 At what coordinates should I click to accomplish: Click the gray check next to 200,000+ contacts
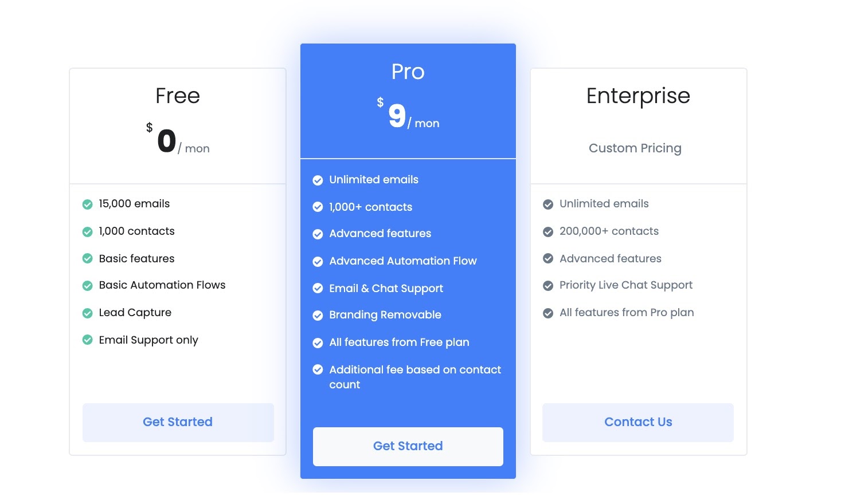548,232
